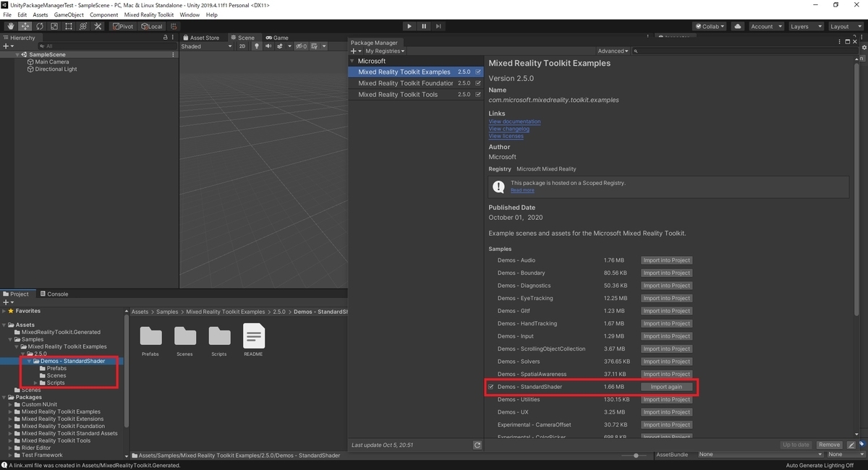Toggle scene audio icon
The width and height of the screenshot is (868, 470).
[268, 46]
